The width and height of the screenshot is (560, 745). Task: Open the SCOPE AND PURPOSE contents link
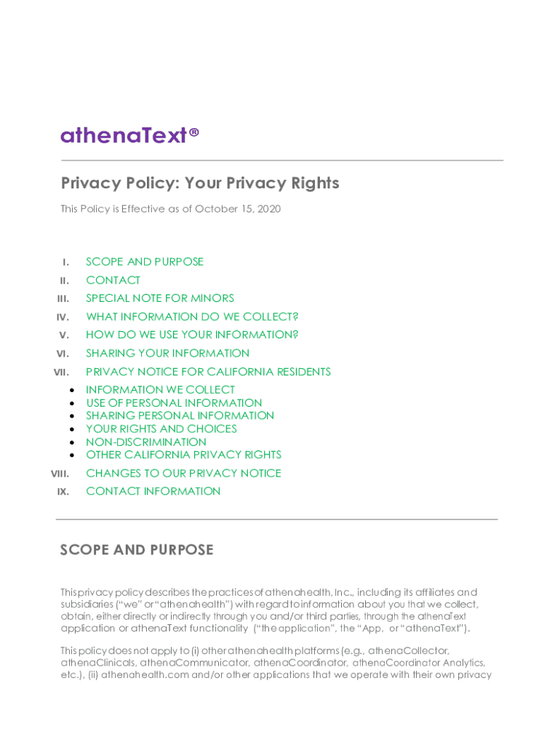point(145,262)
